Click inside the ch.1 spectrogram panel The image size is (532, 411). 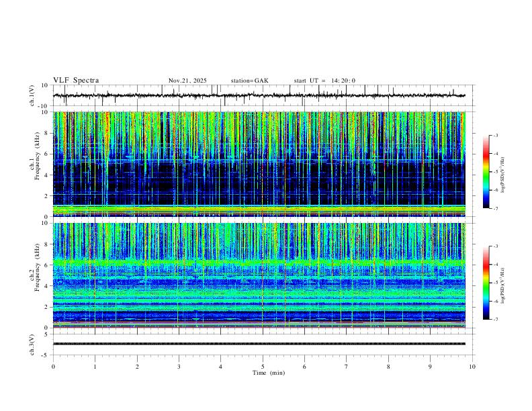click(259, 164)
